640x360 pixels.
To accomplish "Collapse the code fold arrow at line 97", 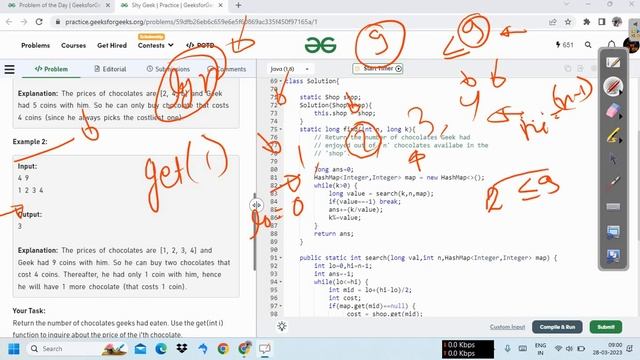I will (x=280, y=306).
